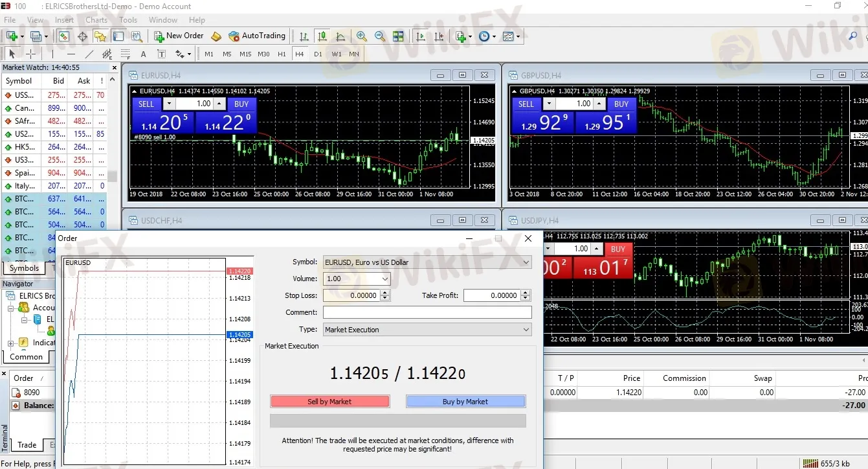Toggle the Navigator panel folder-star icon
Screen dimensions: 868x469
(100, 36)
